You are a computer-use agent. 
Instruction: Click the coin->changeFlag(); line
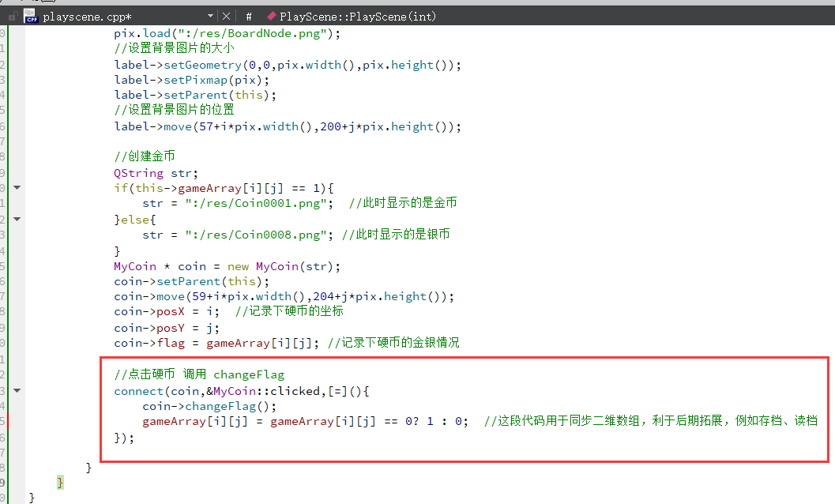point(209,407)
